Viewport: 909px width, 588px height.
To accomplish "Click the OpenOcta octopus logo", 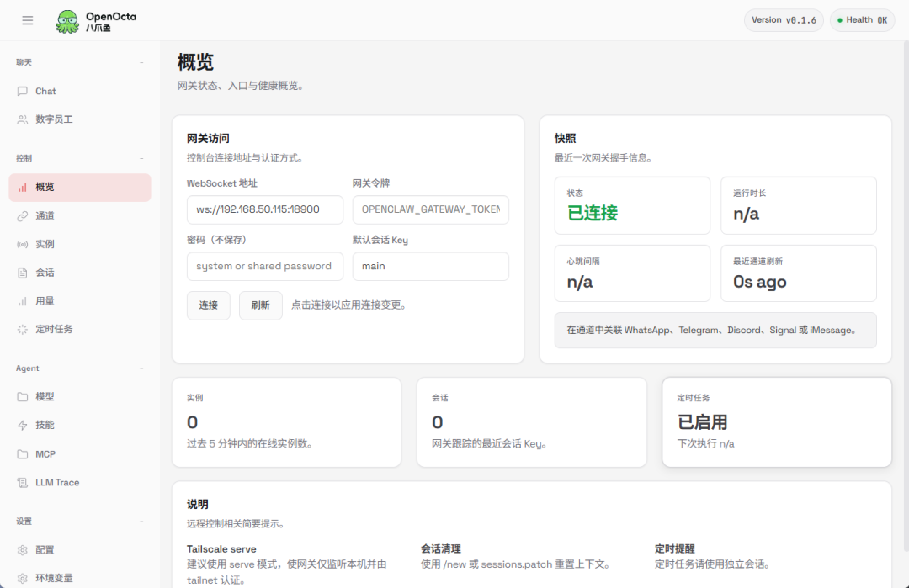I will (x=66, y=19).
